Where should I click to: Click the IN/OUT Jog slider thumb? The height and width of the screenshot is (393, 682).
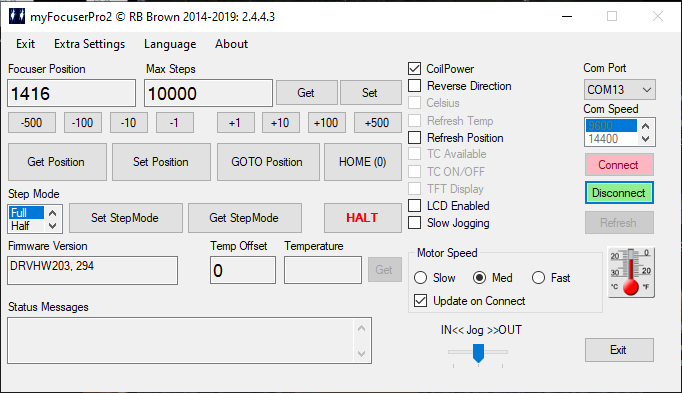478,353
